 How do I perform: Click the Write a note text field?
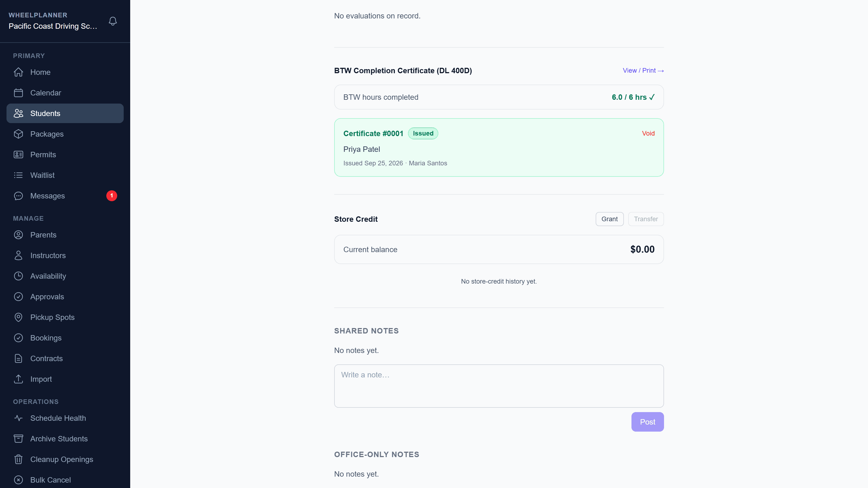tap(499, 386)
